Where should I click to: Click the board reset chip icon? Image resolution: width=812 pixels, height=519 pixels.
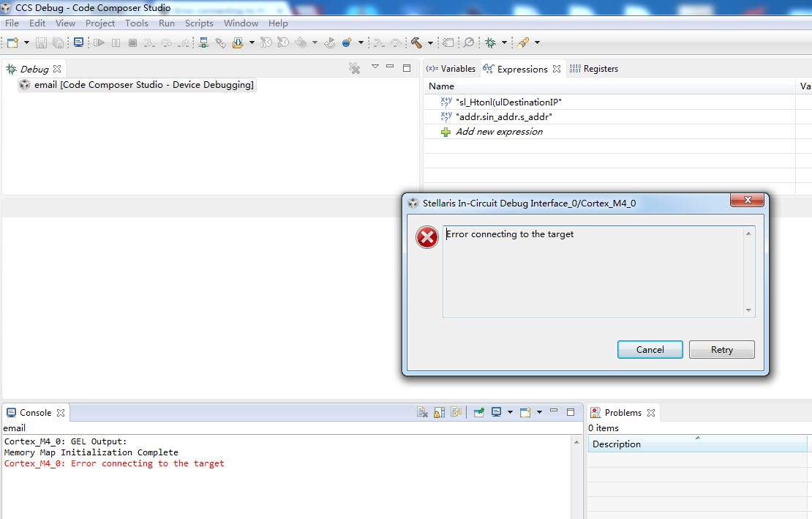point(301,42)
